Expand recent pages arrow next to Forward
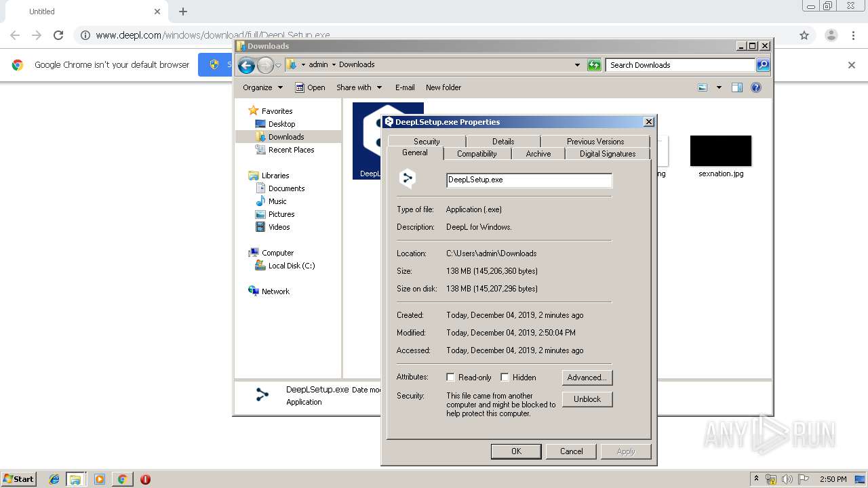Screen dimensions: 868x488 278,66
